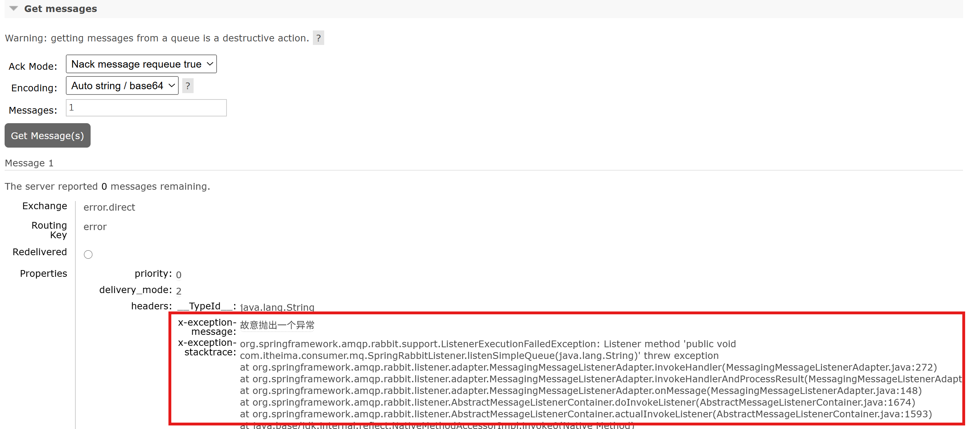Click the error.direct exchange value

point(109,207)
